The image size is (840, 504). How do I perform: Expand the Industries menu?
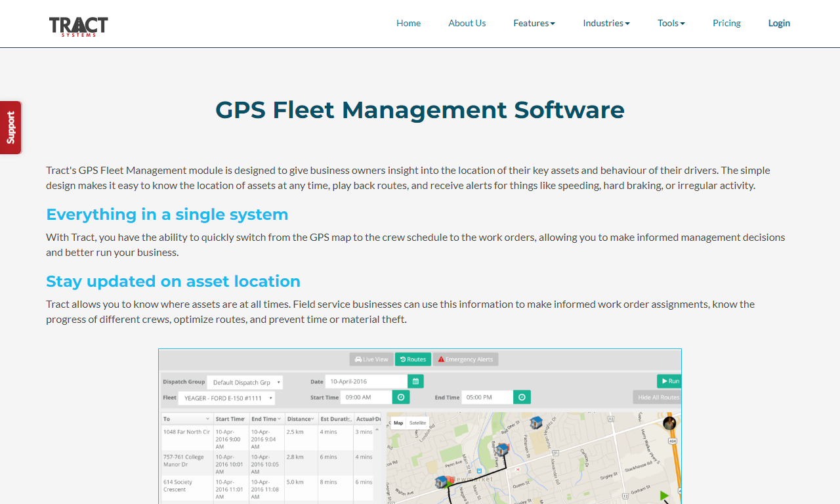[x=606, y=23]
